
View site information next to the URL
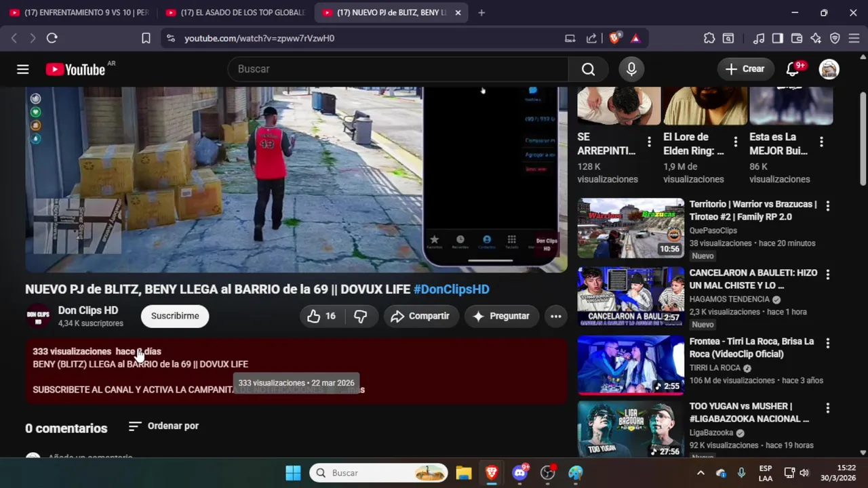[170, 39]
